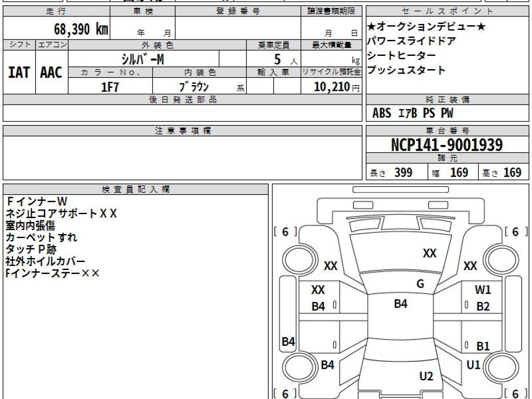Select equipment line ABS エアB PS PW
The image size is (532, 399).
413,113
